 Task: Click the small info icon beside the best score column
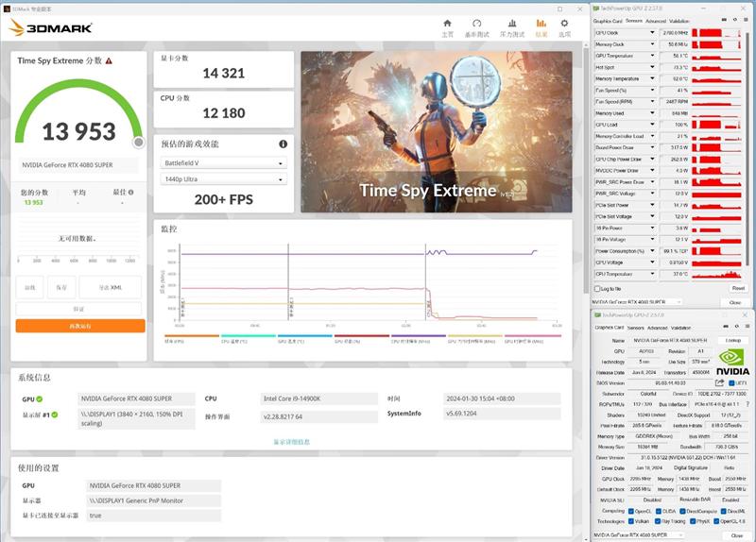point(131,193)
